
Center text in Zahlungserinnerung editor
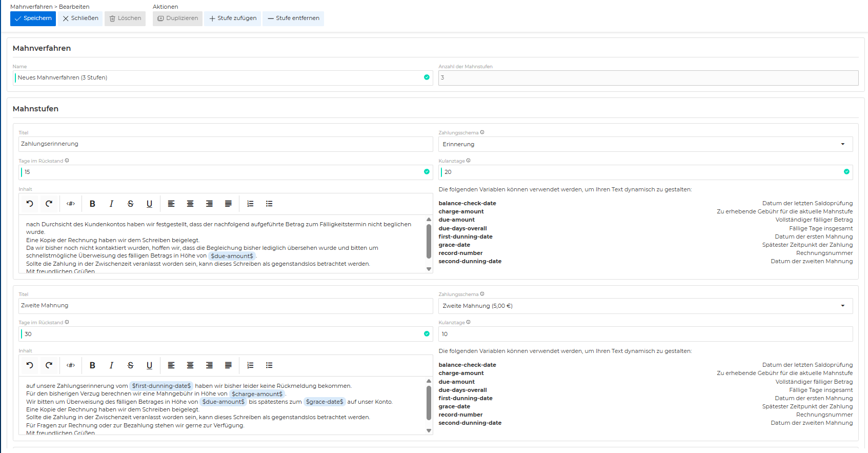[190, 204]
